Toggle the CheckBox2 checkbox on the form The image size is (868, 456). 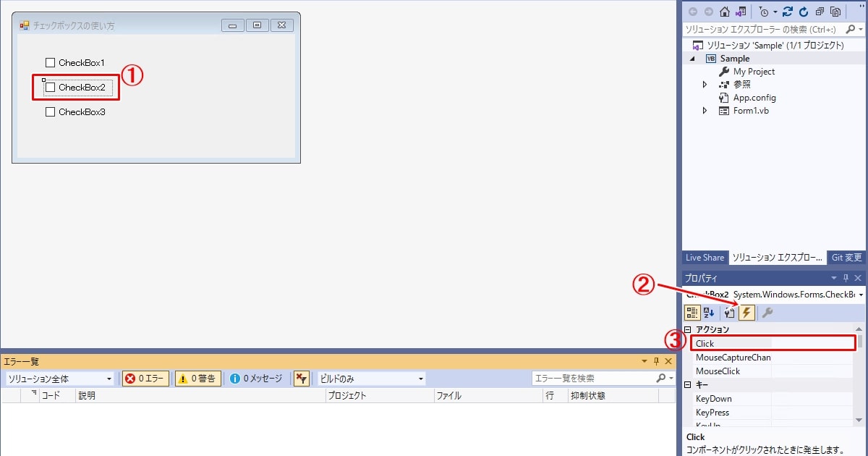point(51,88)
